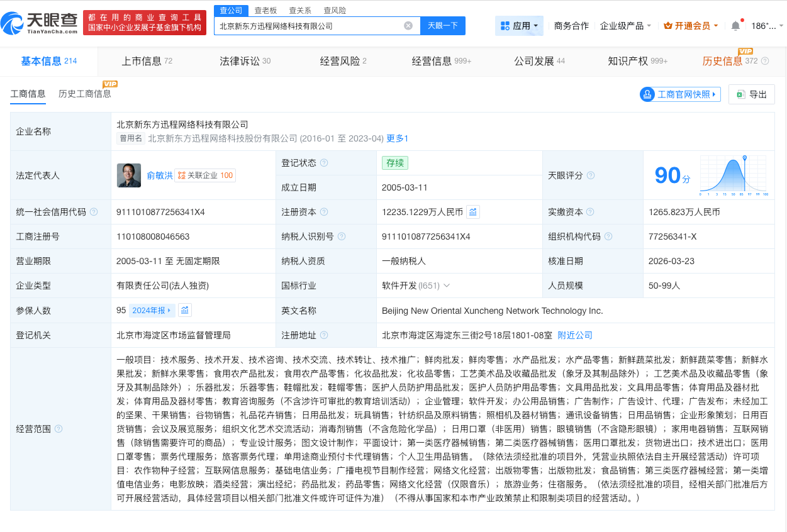
Task: Select the 工商信息 sub-tab
Action: tap(28, 94)
